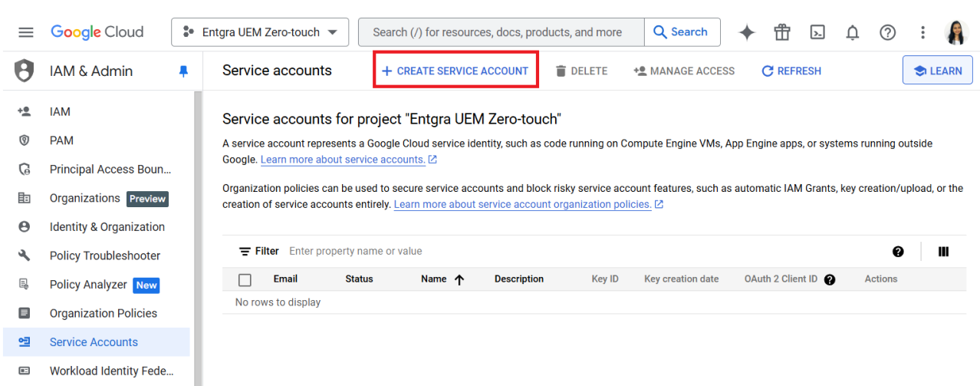Screen dimensions: 980x386
Task: Open the gift free trial icon
Action: pyautogui.click(x=782, y=32)
